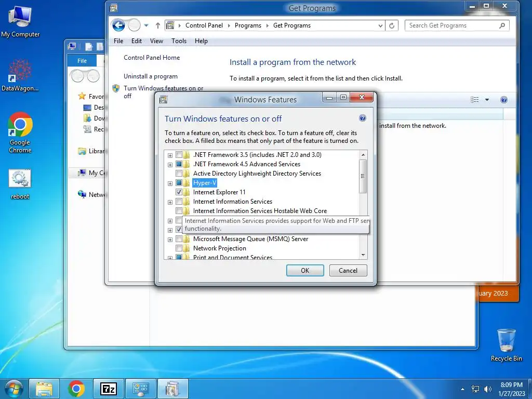Check the Network Projection checkbox
The image size is (532, 399).
click(x=179, y=248)
